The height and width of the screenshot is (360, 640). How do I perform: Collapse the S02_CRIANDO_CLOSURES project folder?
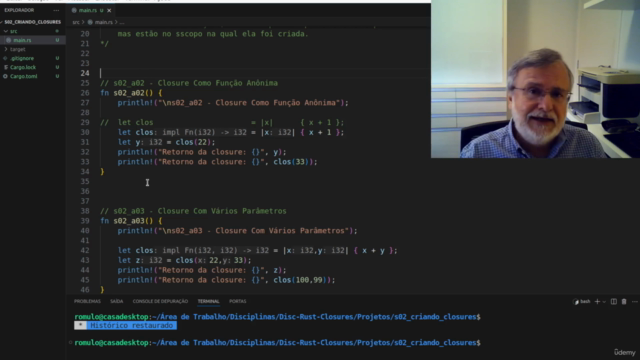[32, 22]
